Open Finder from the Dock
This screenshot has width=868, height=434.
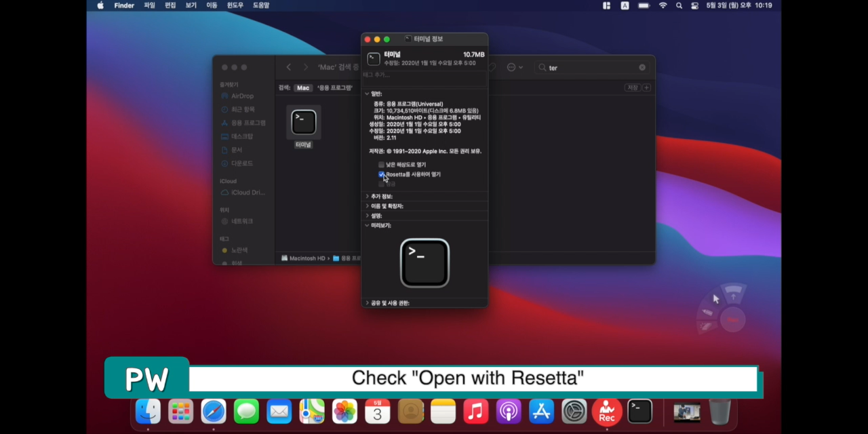[148, 411]
